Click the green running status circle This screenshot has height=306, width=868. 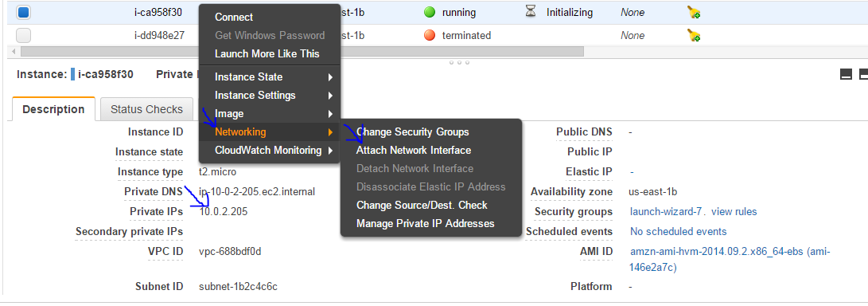coord(430,12)
